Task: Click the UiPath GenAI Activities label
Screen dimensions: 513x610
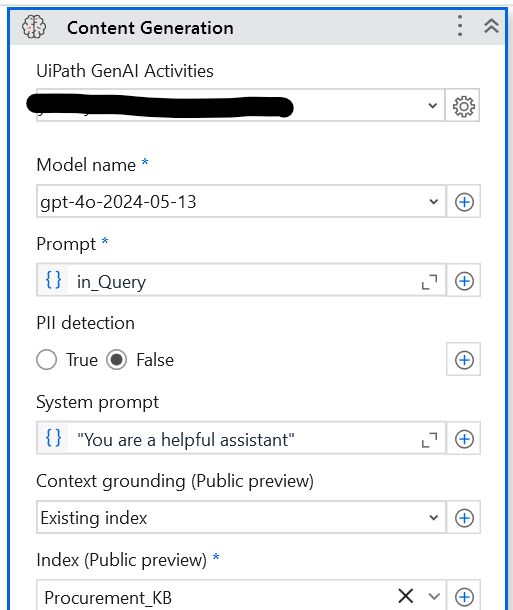Action: [x=125, y=71]
